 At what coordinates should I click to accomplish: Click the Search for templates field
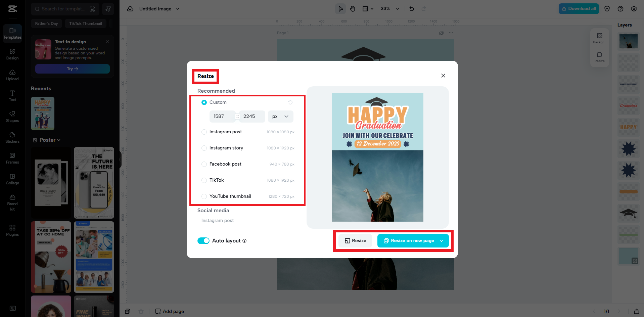[63, 9]
